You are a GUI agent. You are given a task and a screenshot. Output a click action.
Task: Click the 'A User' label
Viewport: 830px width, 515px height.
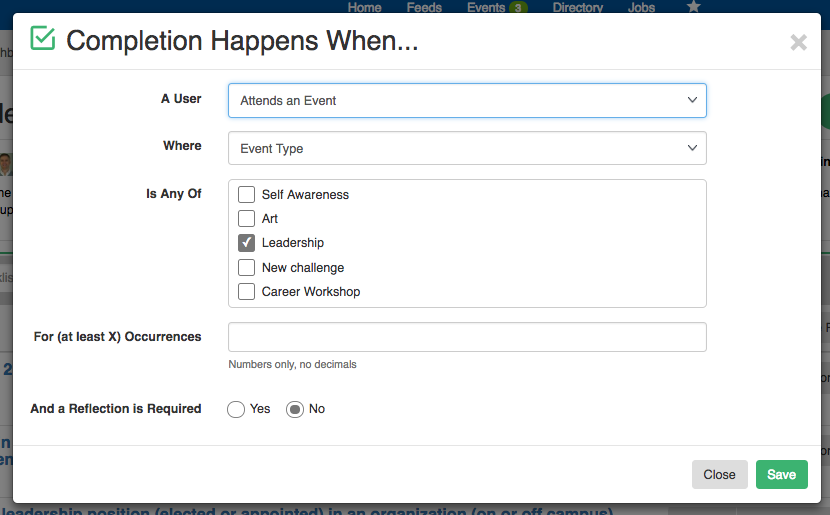coord(181,99)
